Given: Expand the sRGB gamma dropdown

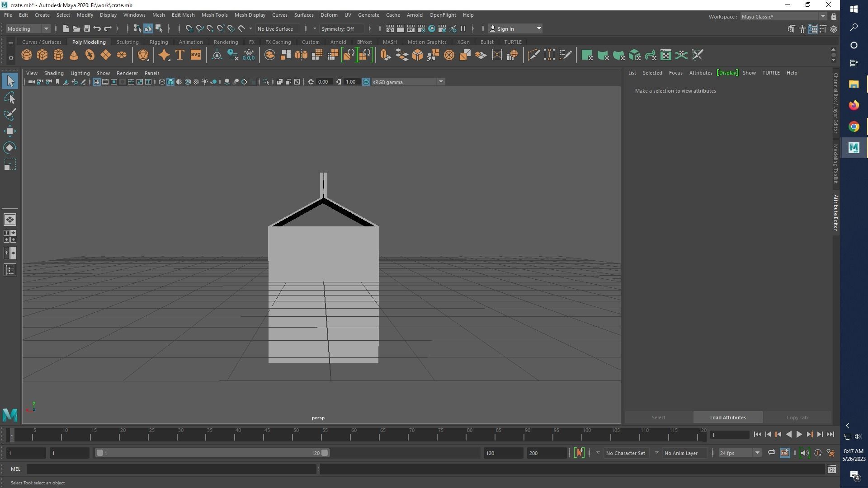Looking at the screenshot, I should click(x=440, y=82).
